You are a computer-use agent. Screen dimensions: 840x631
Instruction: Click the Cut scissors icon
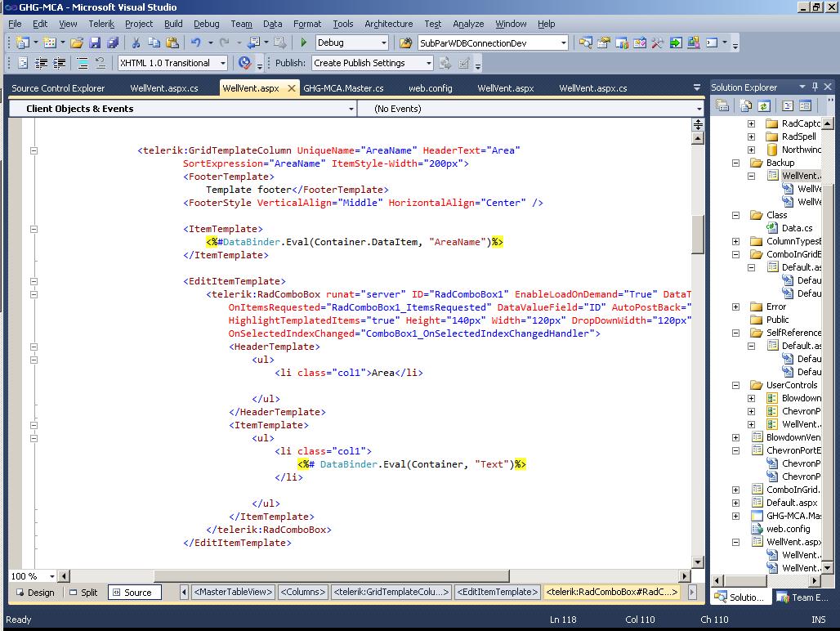click(x=136, y=43)
